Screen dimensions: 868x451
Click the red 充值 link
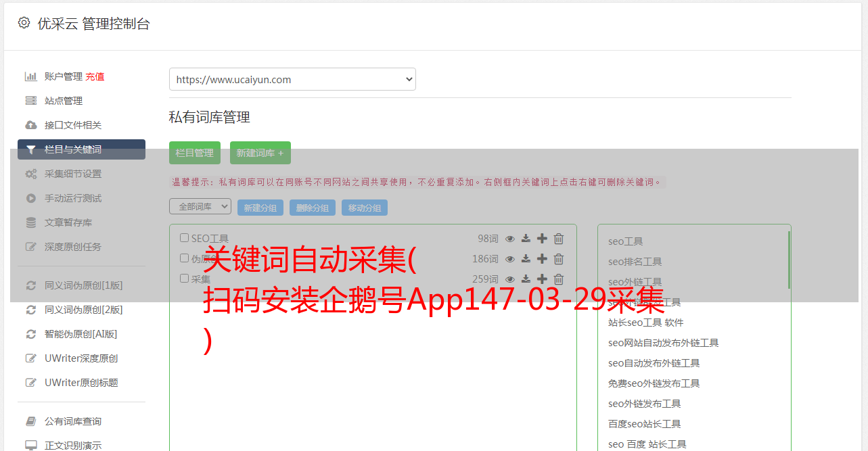pyautogui.click(x=95, y=76)
